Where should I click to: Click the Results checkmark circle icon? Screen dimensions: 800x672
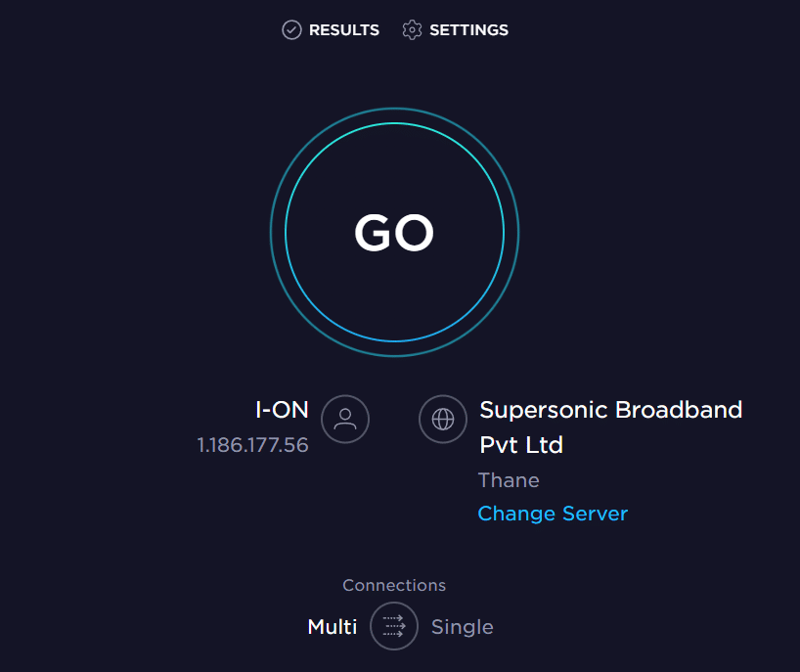pyautogui.click(x=291, y=30)
